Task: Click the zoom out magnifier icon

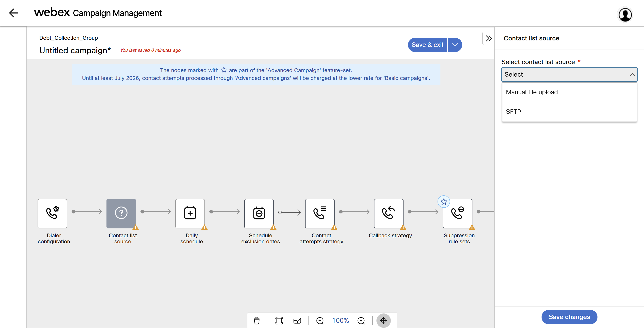Action: click(x=320, y=320)
